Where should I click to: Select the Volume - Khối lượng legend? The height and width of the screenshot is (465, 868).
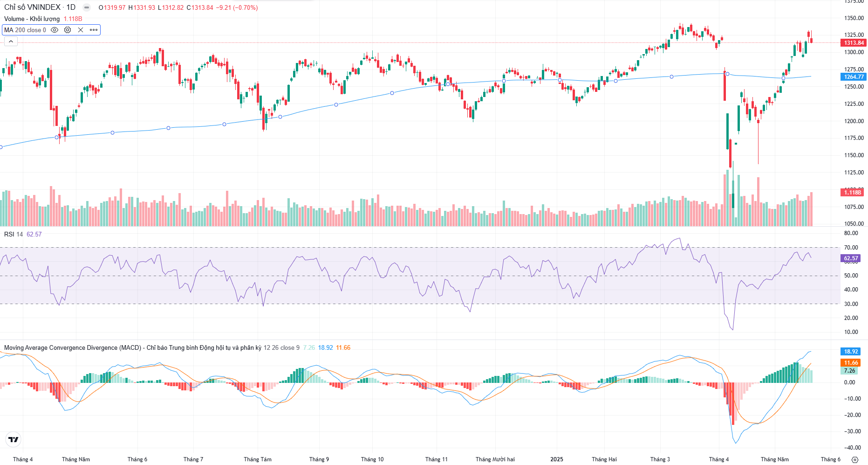(32, 19)
